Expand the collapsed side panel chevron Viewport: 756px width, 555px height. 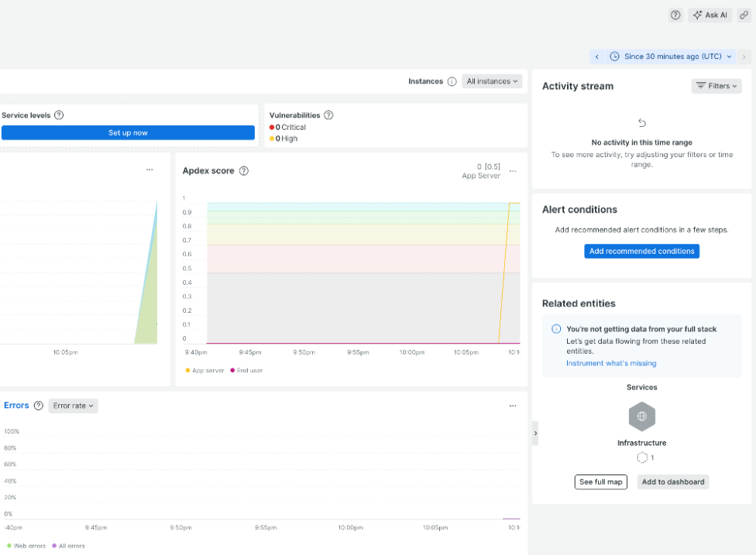[x=535, y=433]
